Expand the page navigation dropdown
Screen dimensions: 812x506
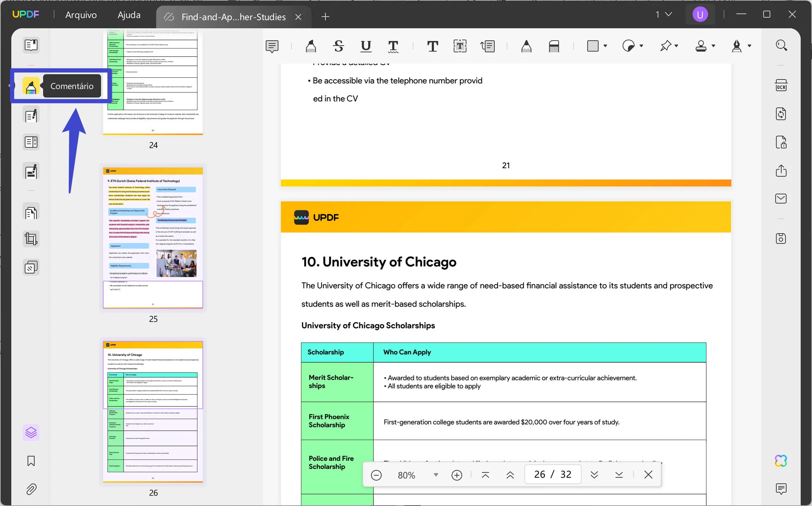pyautogui.click(x=664, y=14)
